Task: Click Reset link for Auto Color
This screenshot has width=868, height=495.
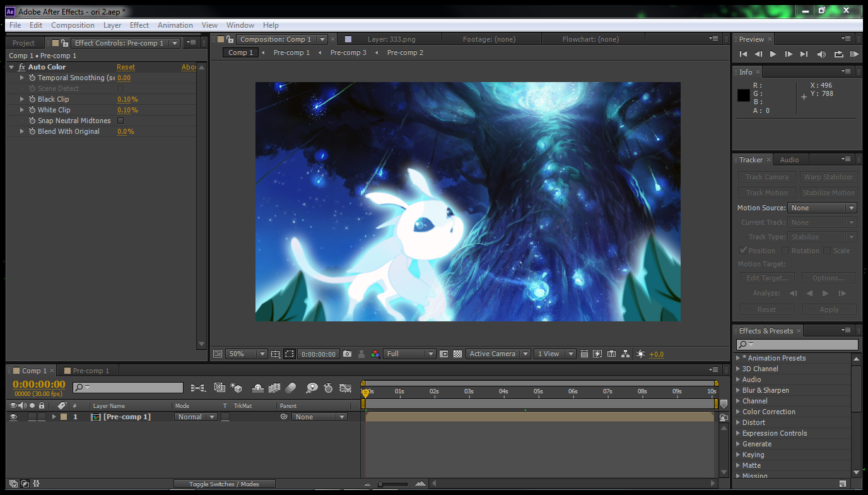Action: [126, 67]
